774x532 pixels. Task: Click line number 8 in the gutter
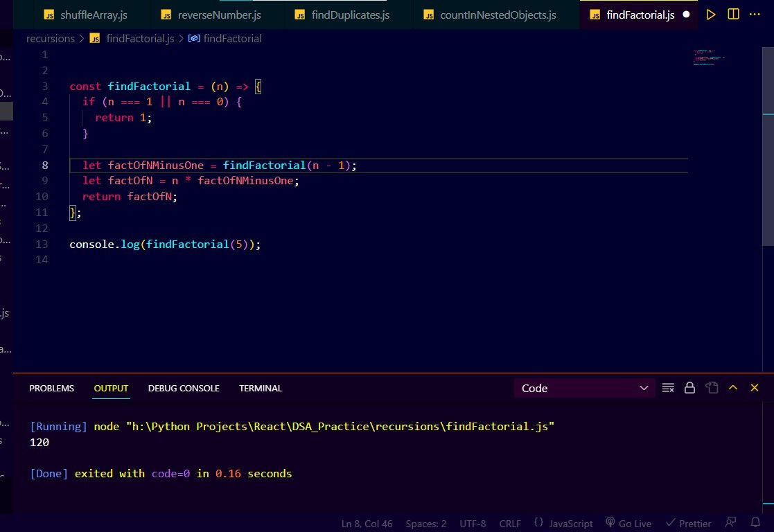[44, 166]
